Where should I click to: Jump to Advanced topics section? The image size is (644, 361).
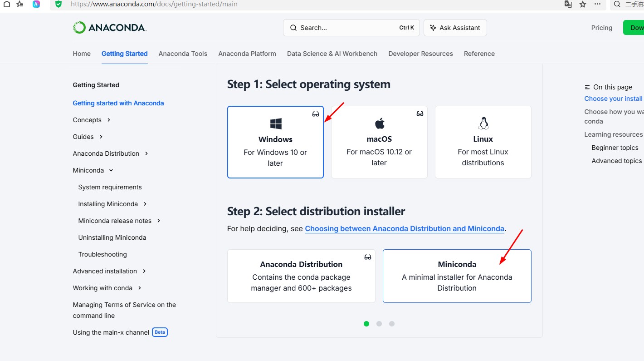(617, 161)
